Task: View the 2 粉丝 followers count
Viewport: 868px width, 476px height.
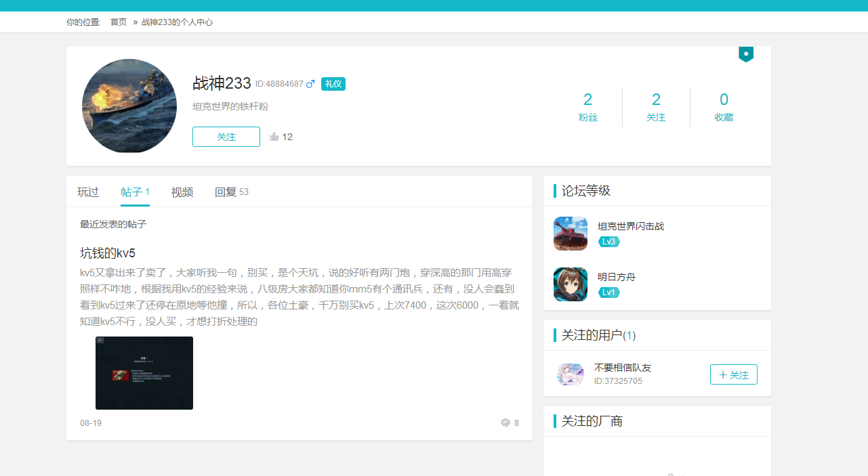Action: click(x=588, y=107)
